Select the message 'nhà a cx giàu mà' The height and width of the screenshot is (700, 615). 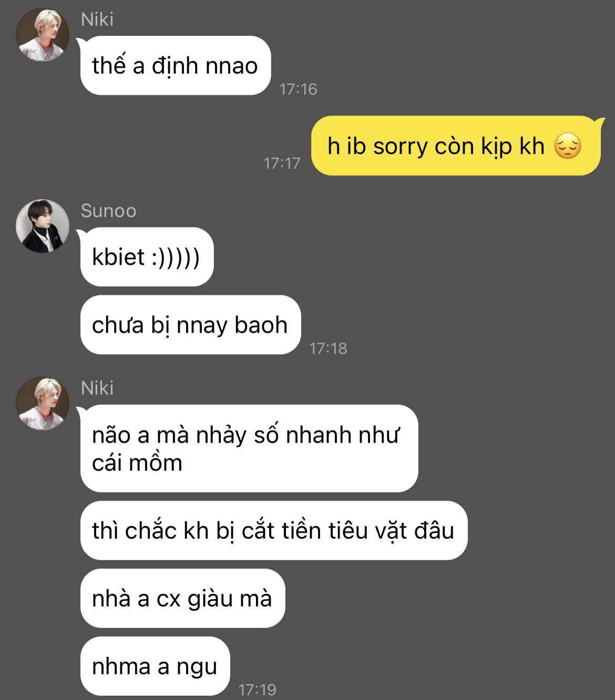tap(182, 598)
